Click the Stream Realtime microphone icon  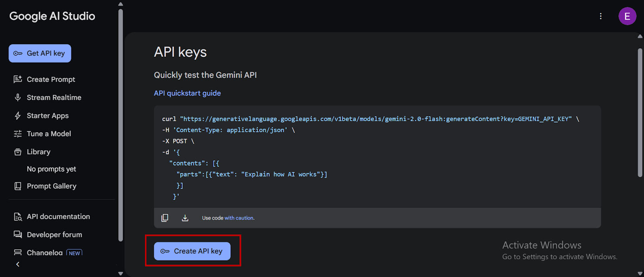[18, 97]
